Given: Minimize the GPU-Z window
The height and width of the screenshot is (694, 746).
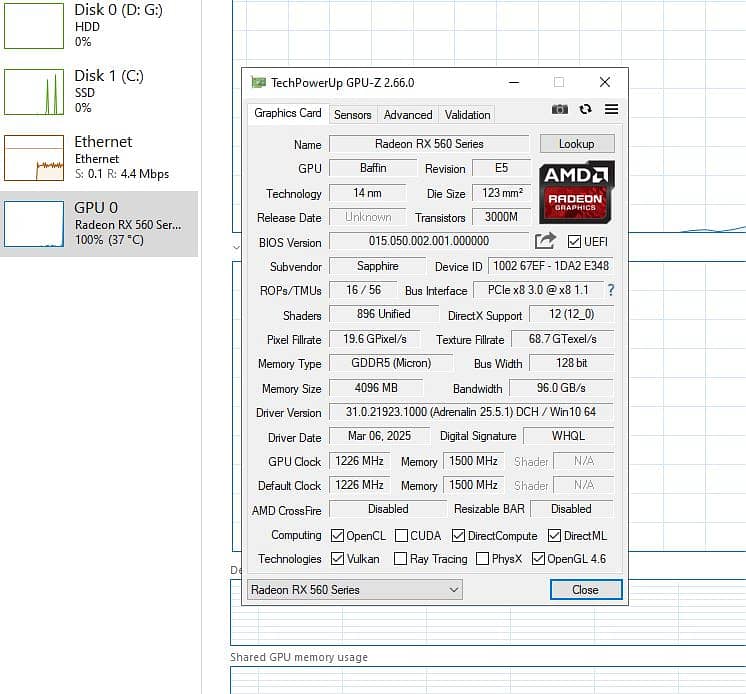Looking at the screenshot, I should pos(514,82).
